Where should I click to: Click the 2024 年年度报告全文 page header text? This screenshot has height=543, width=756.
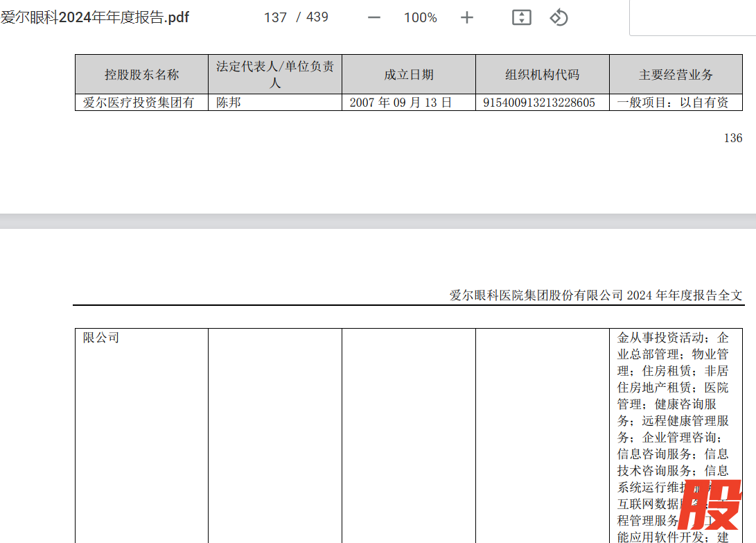(x=596, y=295)
